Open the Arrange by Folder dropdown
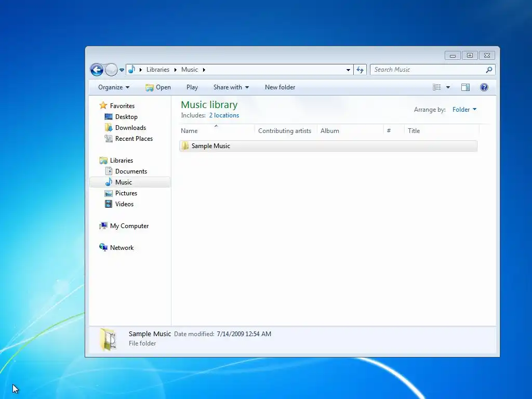 point(464,110)
